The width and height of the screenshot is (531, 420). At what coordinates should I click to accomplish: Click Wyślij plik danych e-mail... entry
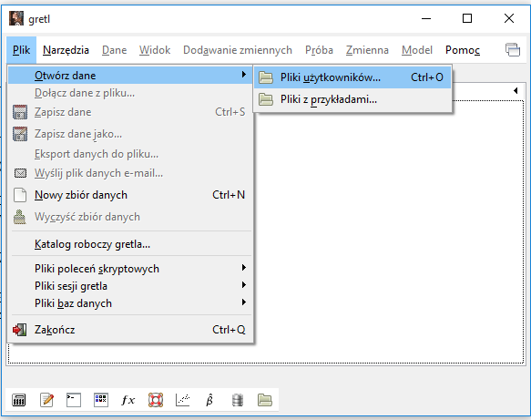pyautogui.click(x=130, y=173)
